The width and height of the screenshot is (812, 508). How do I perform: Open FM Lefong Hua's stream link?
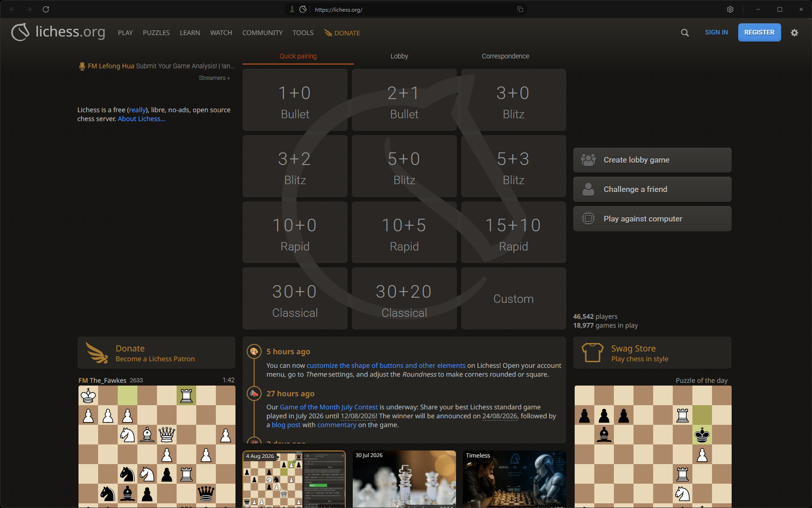coord(157,66)
